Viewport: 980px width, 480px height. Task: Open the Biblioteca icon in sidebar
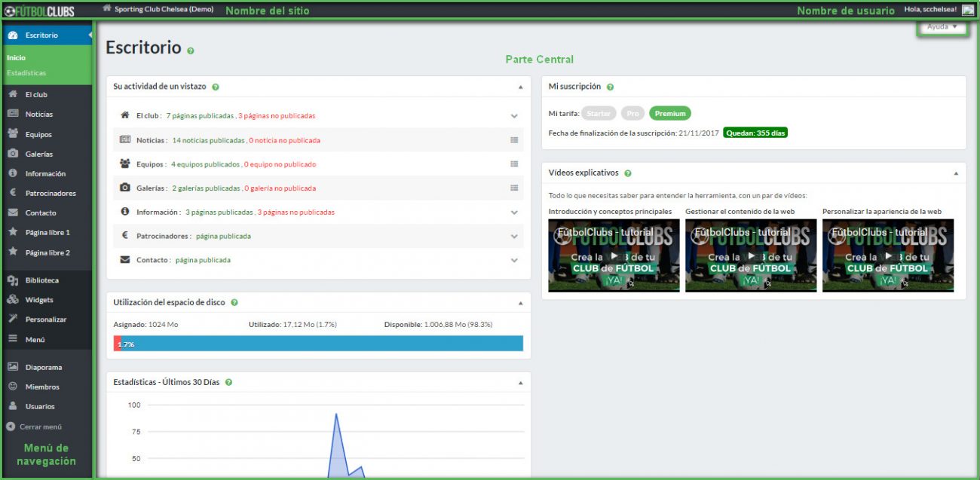pyautogui.click(x=13, y=280)
